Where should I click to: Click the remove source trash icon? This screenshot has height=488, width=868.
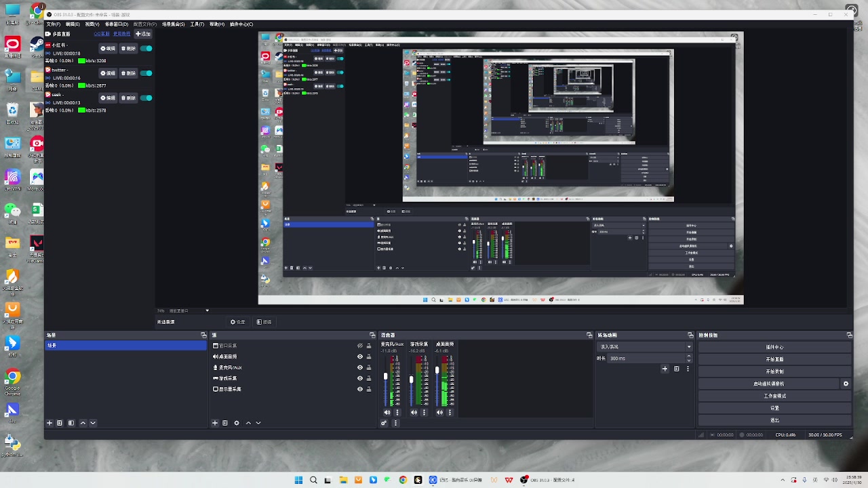tap(225, 423)
